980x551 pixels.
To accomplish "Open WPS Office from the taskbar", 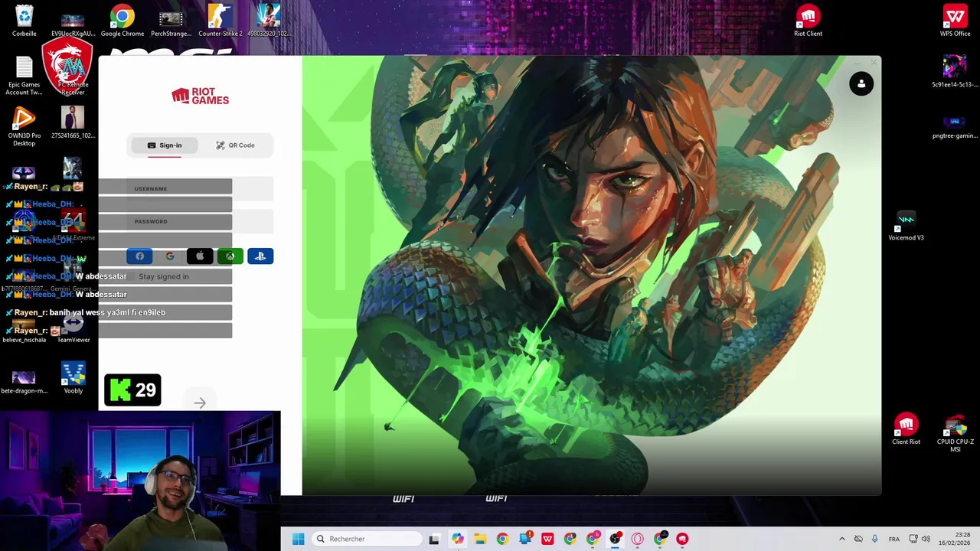I will coord(547,539).
